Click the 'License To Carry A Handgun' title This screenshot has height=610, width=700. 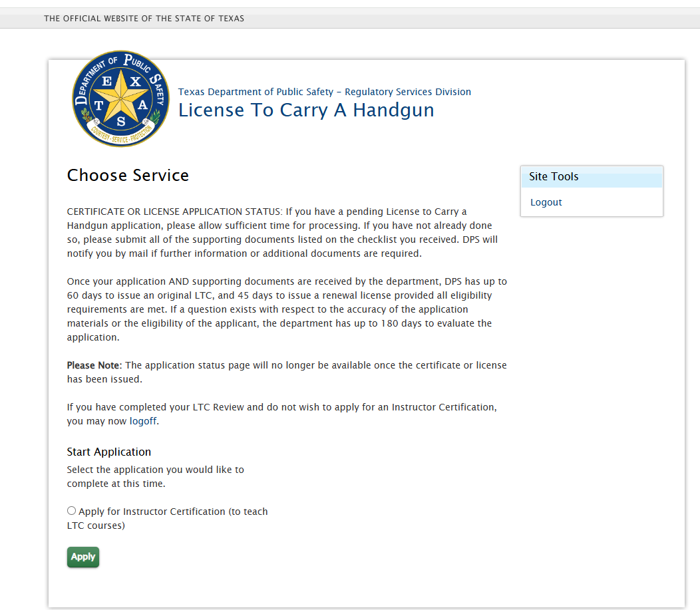[x=306, y=110]
